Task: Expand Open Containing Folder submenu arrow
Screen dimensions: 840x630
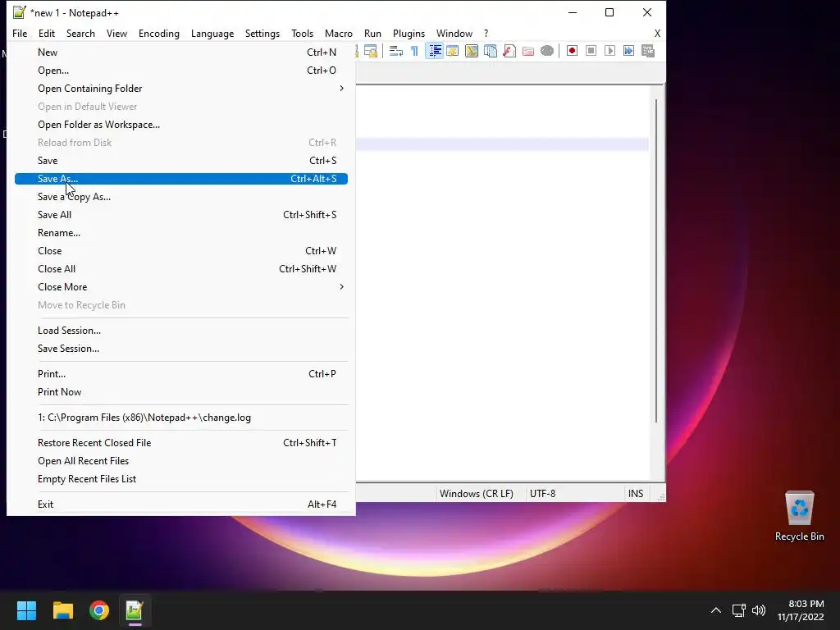Action: (x=341, y=89)
